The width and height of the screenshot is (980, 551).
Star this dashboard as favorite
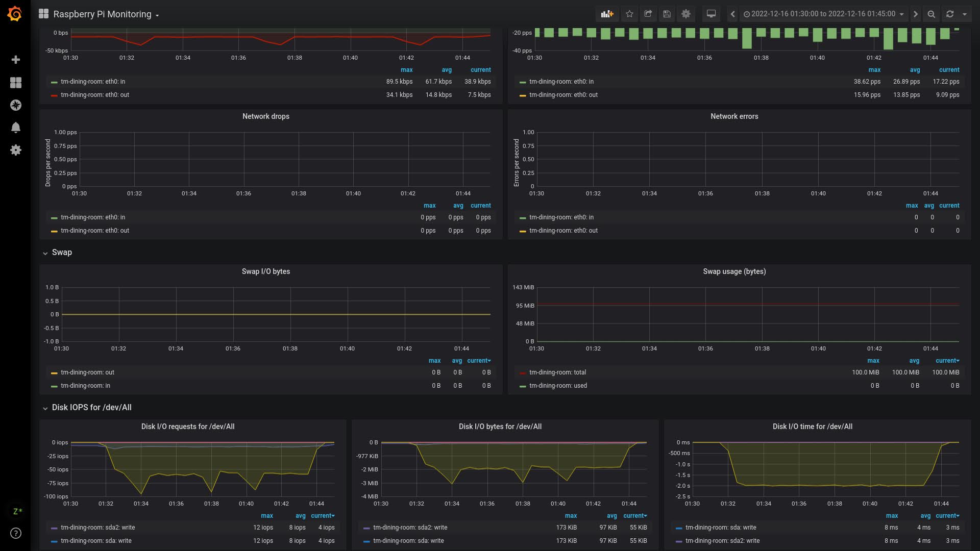click(629, 14)
